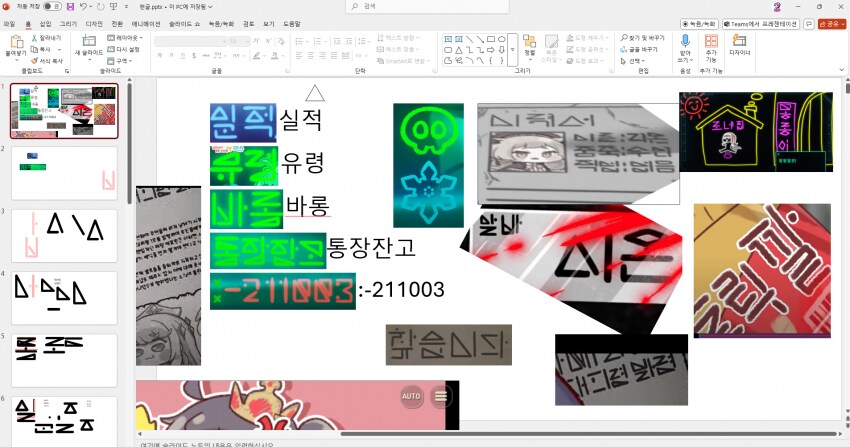Screen dimensions: 850x447
Task: Select the small triangle shape atop slide
Action: coord(315,93)
